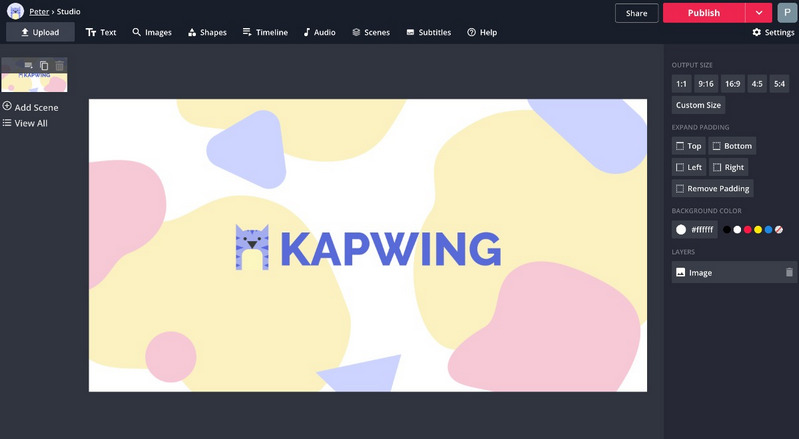Expand the Publish dropdown arrow
The image size is (799, 439).
(x=759, y=13)
